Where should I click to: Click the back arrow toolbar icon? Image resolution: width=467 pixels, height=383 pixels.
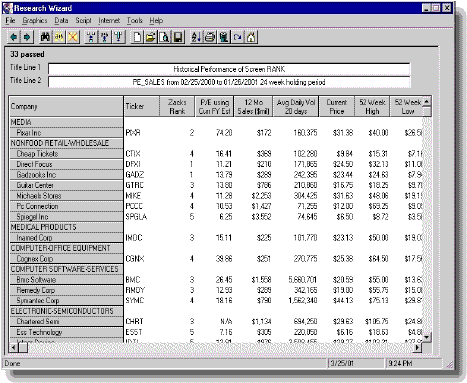[14, 37]
